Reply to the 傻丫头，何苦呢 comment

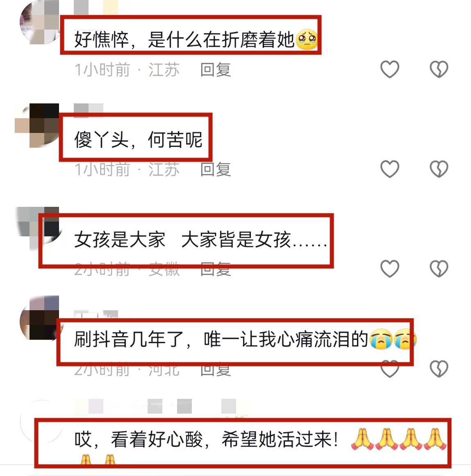coord(216,169)
